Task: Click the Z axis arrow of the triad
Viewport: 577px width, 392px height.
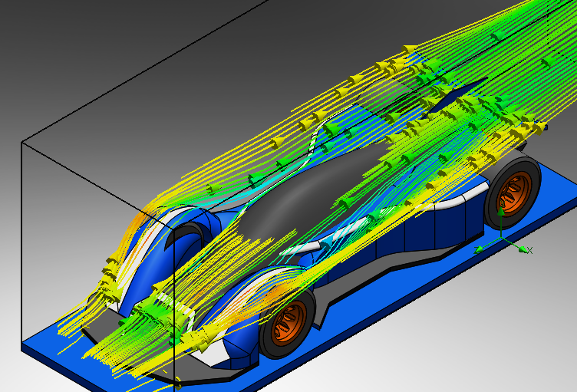Action: [479, 250]
